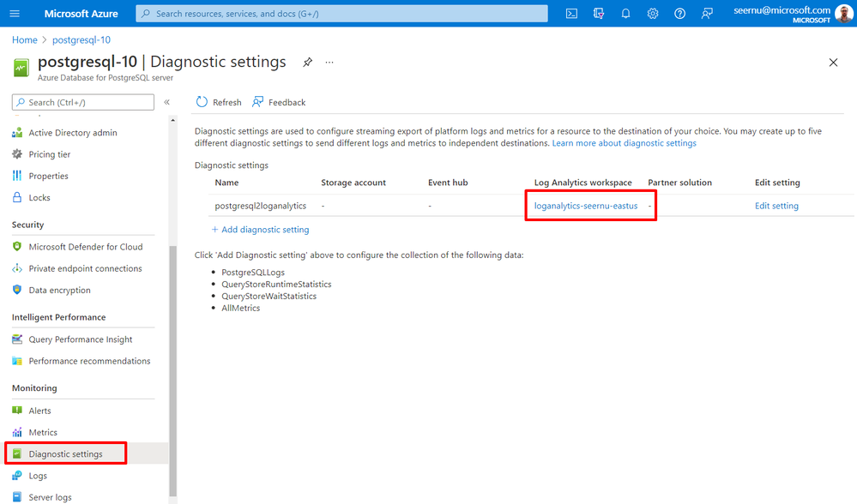The image size is (857, 504).
Task: Collapse the resource side menu
Action: coord(166,102)
